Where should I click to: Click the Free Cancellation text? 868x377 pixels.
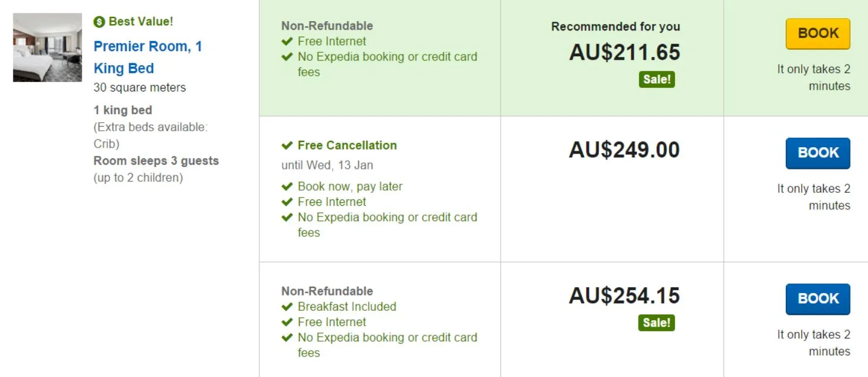[x=347, y=145]
